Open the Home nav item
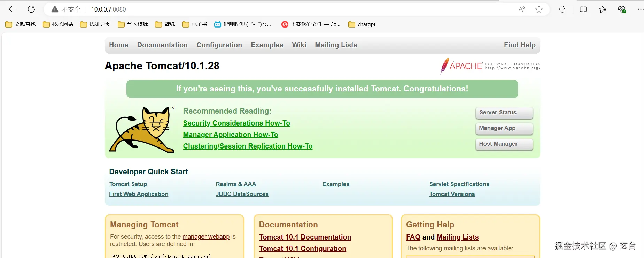Image resolution: width=644 pixels, height=258 pixels. pyautogui.click(x=119, y=45)
